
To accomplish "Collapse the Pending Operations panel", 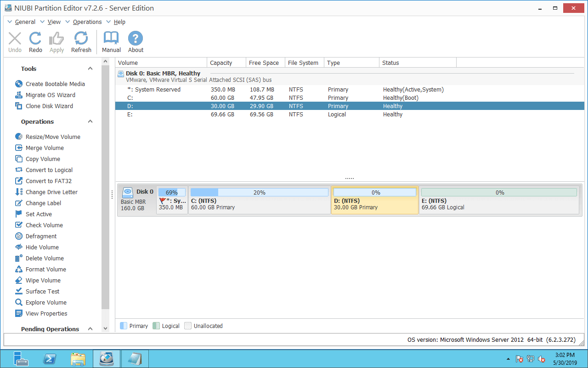I will [90, 329].
